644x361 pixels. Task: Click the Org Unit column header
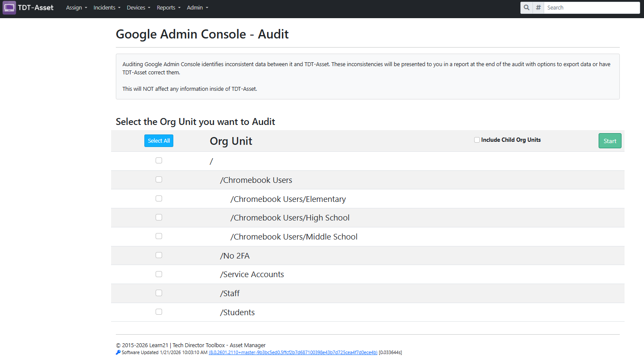click(x=231, y=141)
